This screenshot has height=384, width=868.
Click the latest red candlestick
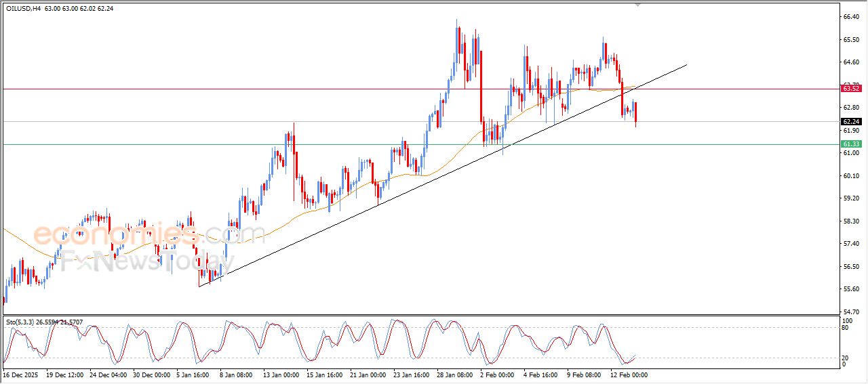pos(635,112)
